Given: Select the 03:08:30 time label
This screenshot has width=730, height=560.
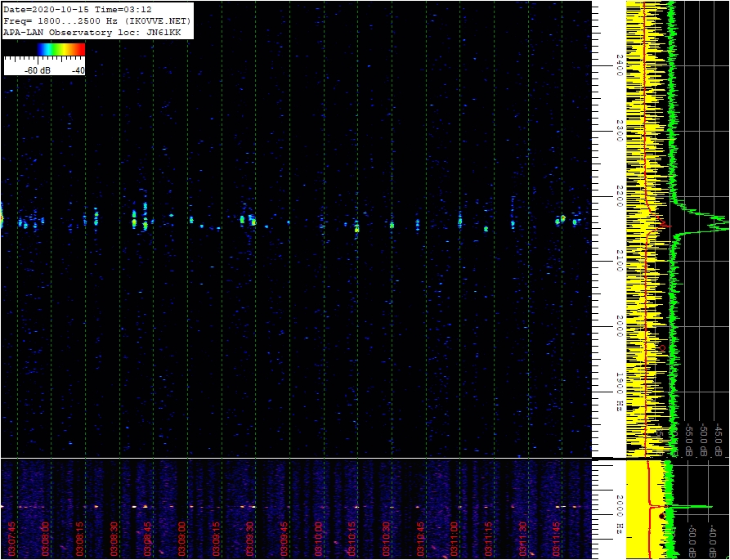Looking at the screenshot, I should 114,539.
